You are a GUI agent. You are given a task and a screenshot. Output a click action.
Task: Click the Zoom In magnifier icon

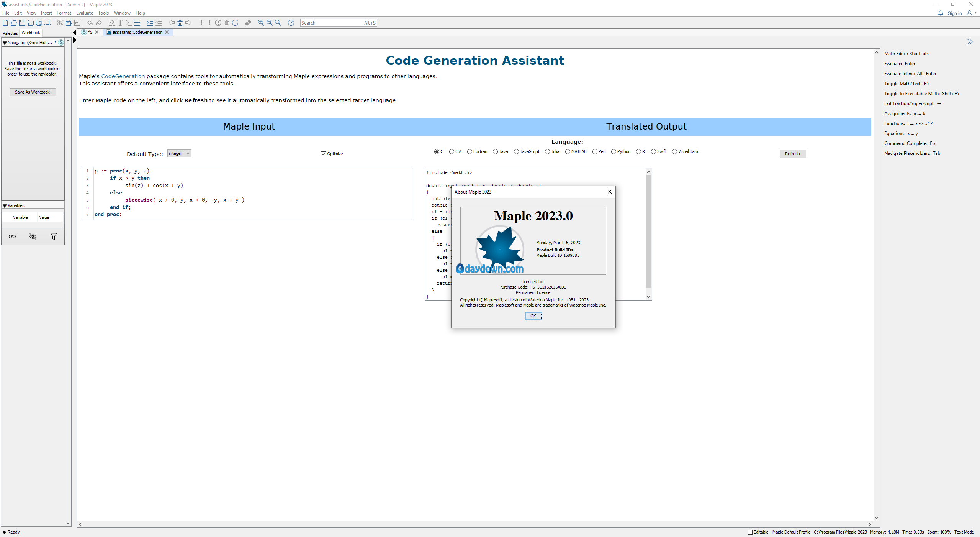coord(261,23)
